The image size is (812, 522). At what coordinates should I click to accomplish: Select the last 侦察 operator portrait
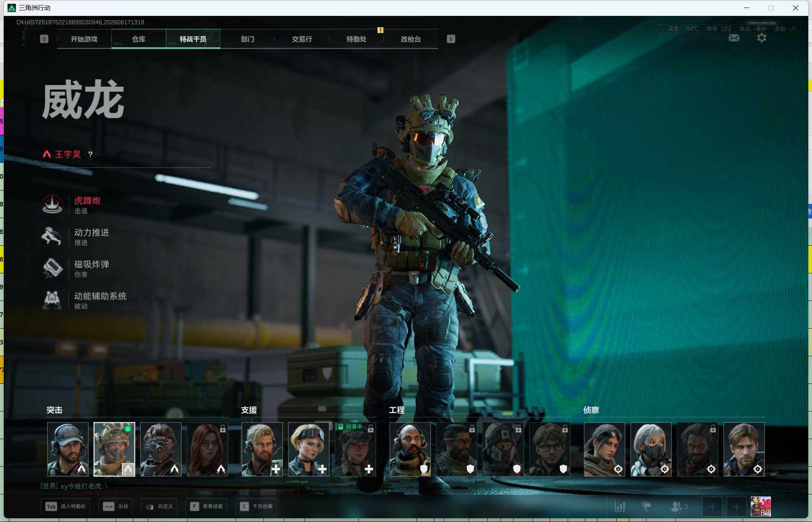pyautogui.click(x=744, y=449)
